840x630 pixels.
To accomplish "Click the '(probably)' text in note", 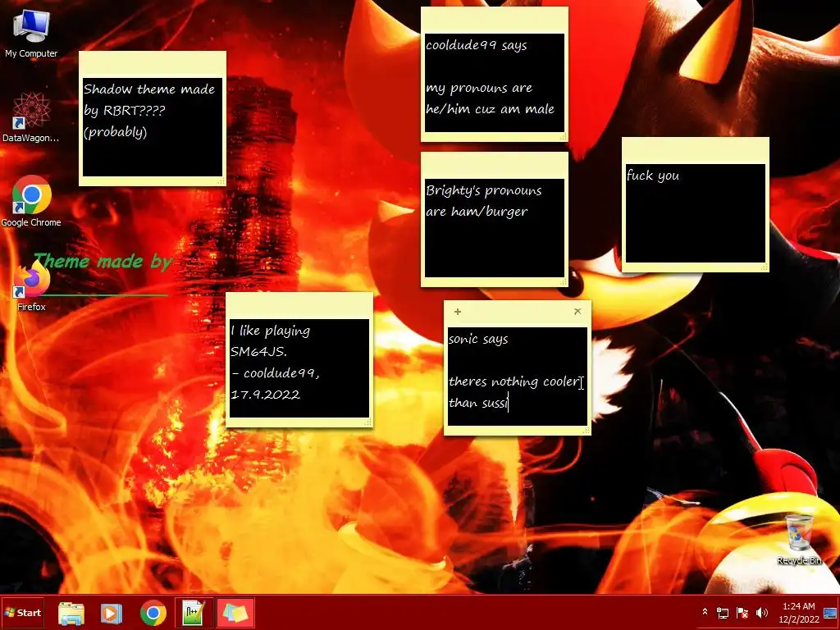I will tap(115, 132).
